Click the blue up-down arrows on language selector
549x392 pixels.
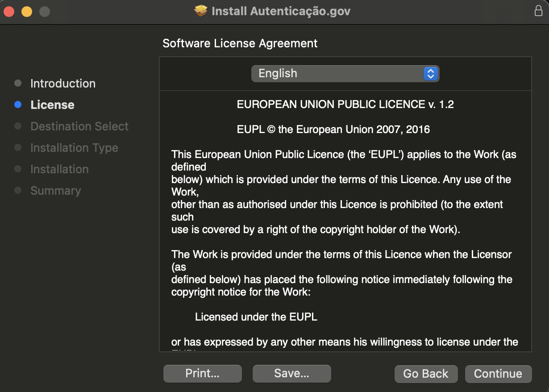(430, 74)
